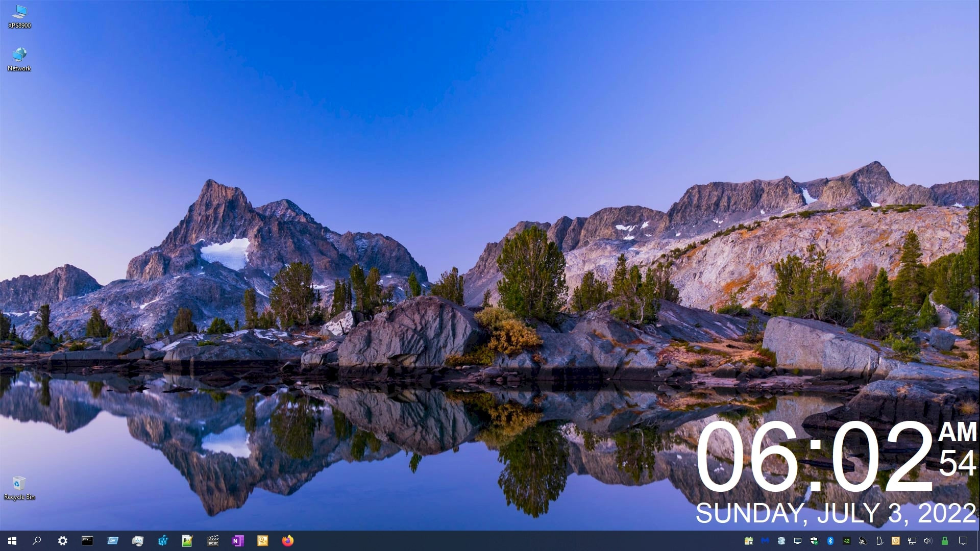Click the green padlock tray icon
980x551 pixels.
pos(945,541)
